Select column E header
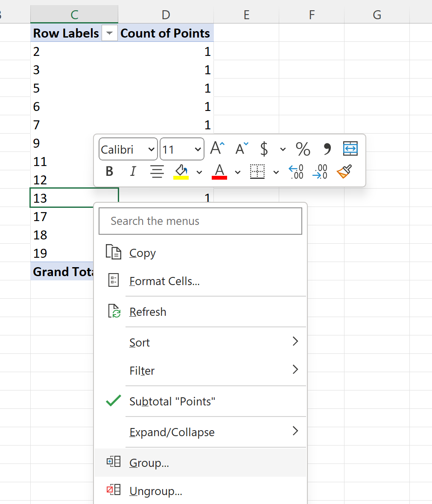This screenshot has height=504, width=432. point(246,15)
